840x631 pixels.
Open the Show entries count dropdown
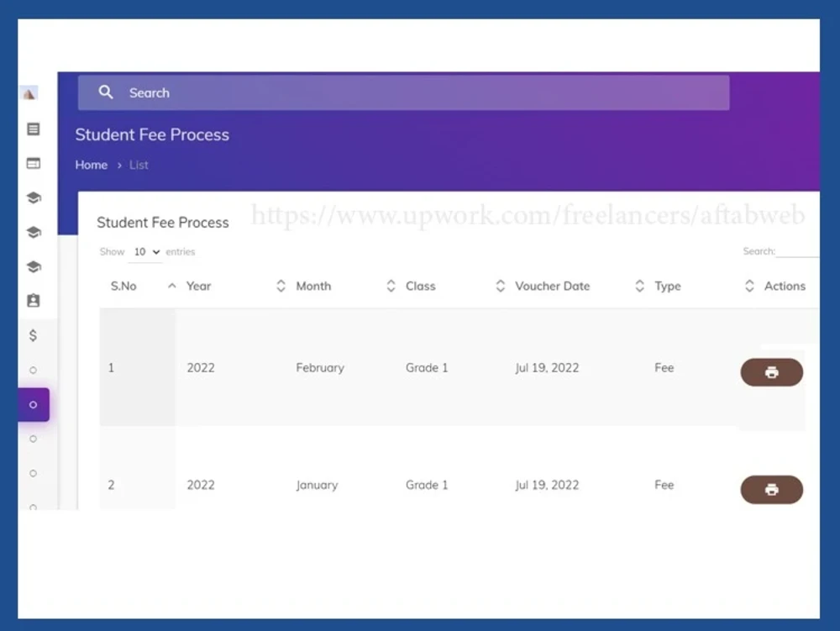(x=145, y=252)
